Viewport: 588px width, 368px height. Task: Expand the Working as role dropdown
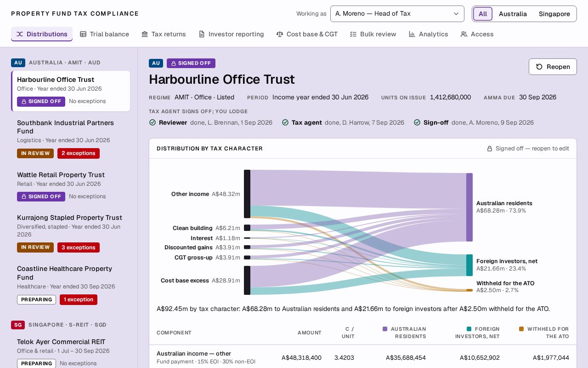[397, 14]
